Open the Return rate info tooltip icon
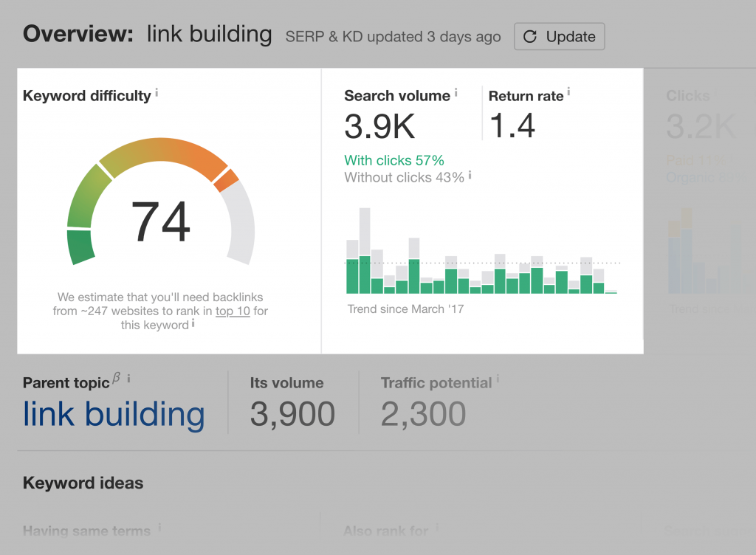756x555 pixels. point(568,92)
